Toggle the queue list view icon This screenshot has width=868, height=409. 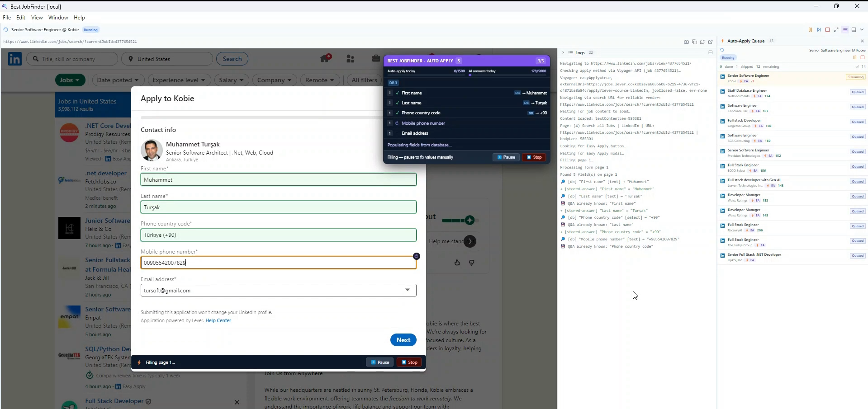[x=845, y=30]
